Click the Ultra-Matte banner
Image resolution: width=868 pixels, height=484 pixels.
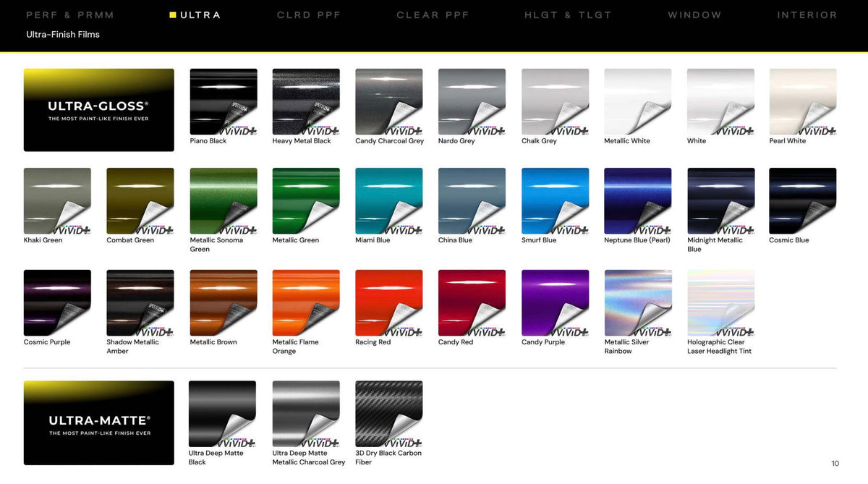tap(99, 423)
